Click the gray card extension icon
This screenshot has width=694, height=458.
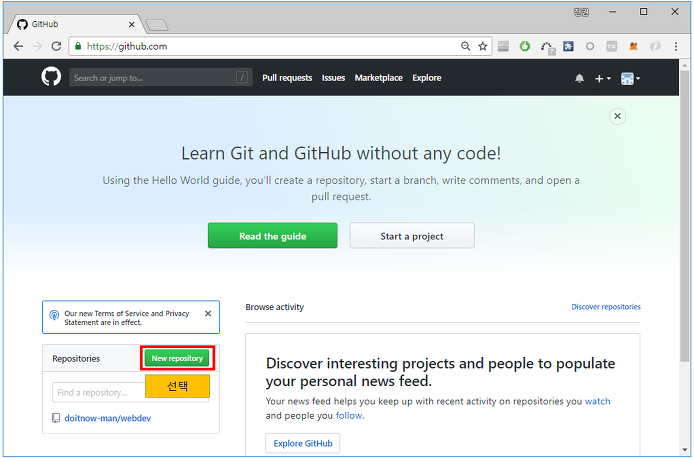pyautogui.click(x=503, y=46)
